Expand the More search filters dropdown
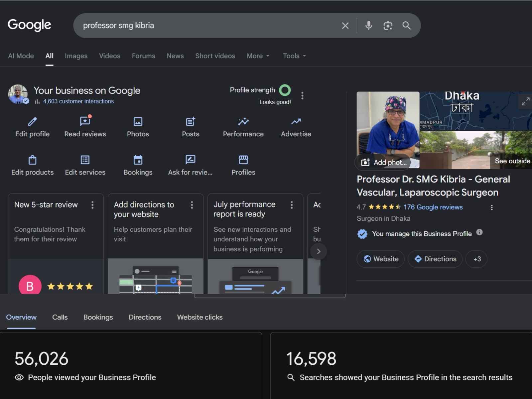Viewport: 532px width, 399px height. coord(258,56)
